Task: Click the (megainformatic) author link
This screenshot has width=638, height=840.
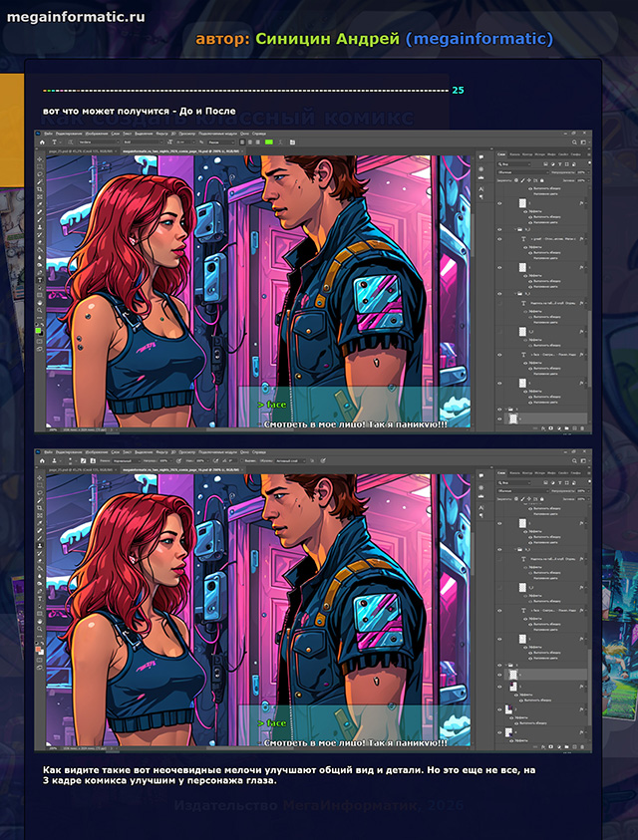Action: 479,39
